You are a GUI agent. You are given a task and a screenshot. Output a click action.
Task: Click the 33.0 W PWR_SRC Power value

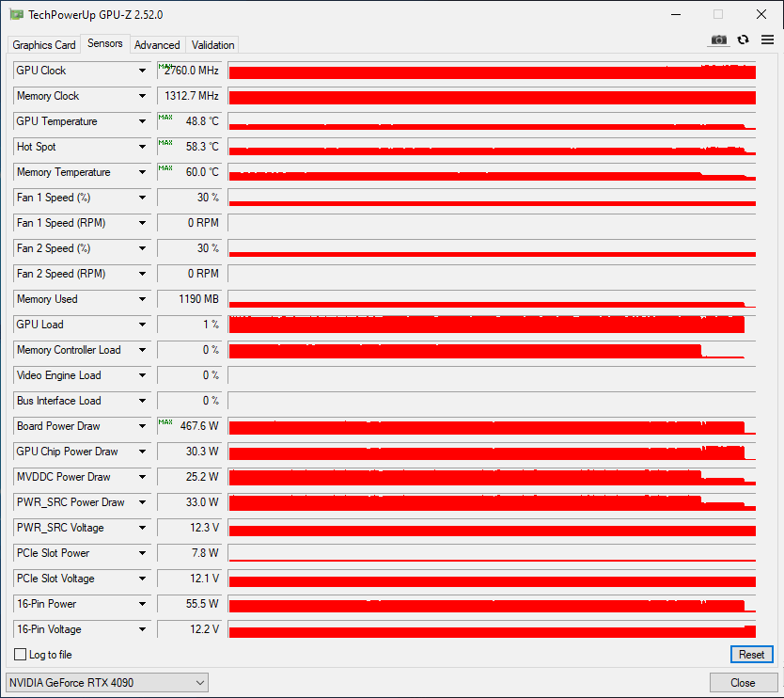[x=190, y=502]
